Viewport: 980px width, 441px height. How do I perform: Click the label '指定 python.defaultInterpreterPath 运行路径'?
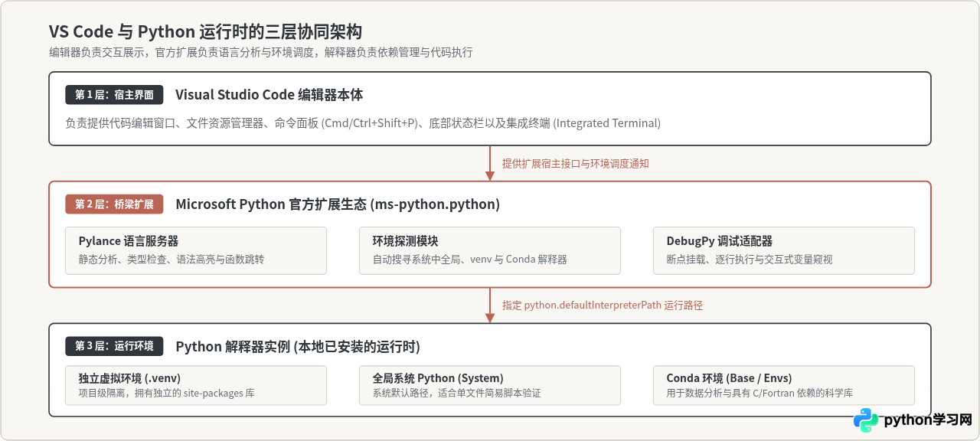tap(602, 305)
